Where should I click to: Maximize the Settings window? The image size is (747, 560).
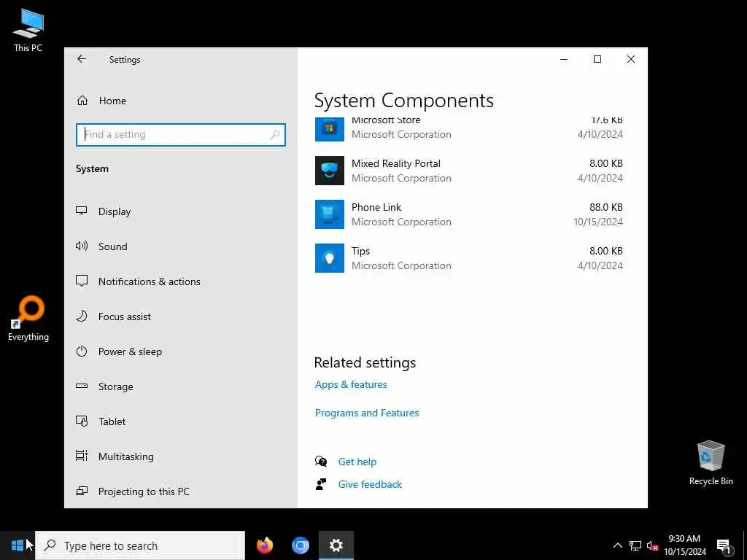coord(597,59)
